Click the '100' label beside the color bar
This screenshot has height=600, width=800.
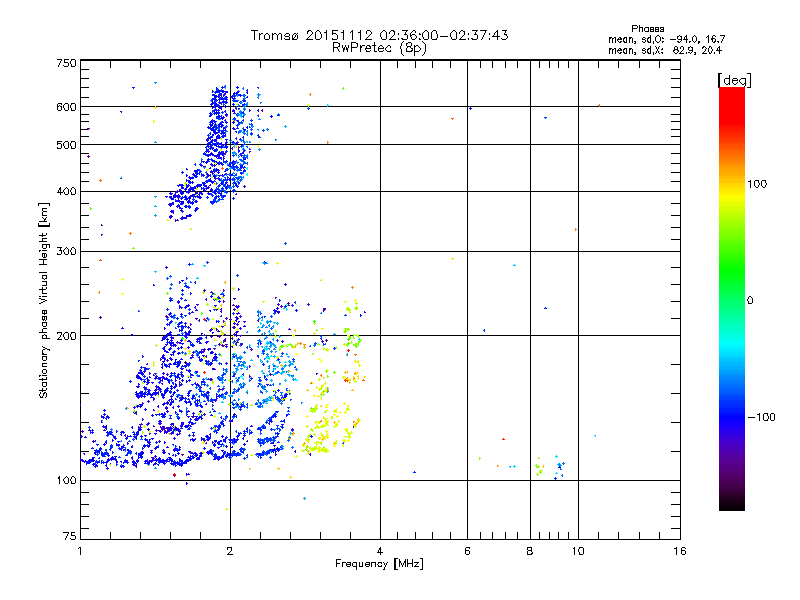[x=757, y=184]
